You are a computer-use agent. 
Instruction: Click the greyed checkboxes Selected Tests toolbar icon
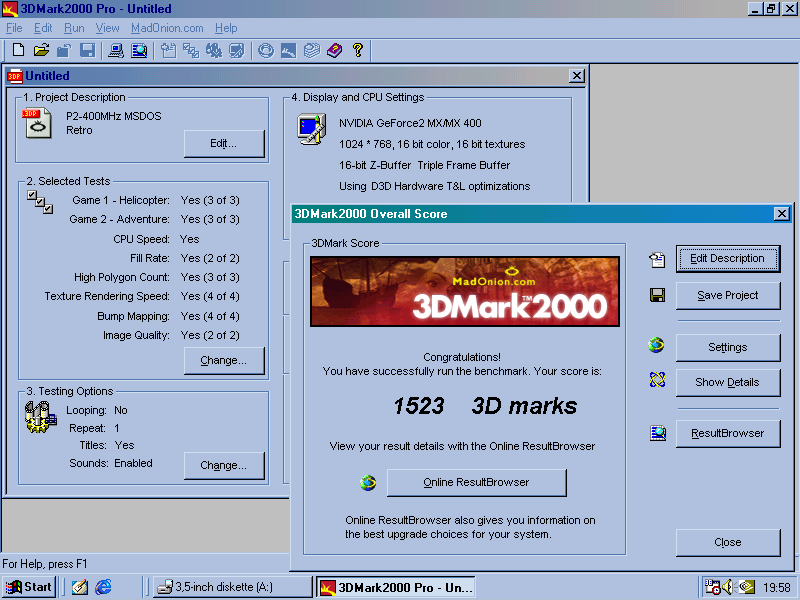tap(191, 50)
